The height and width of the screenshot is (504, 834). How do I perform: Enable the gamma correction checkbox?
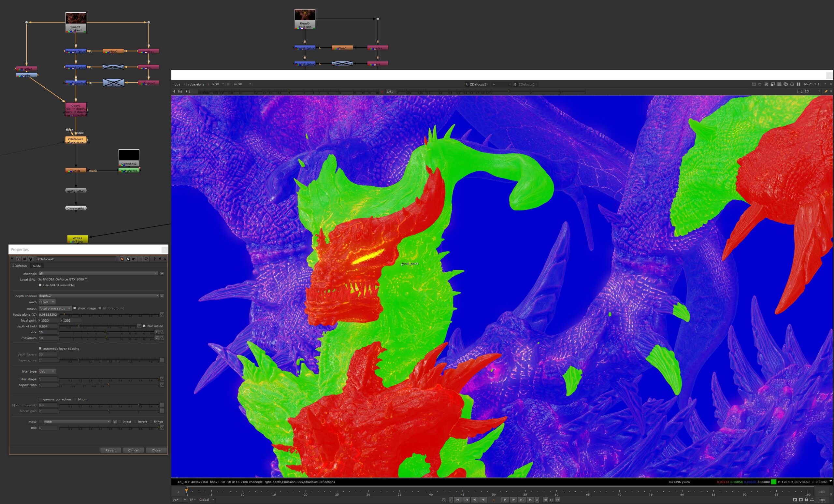point(40,399)
